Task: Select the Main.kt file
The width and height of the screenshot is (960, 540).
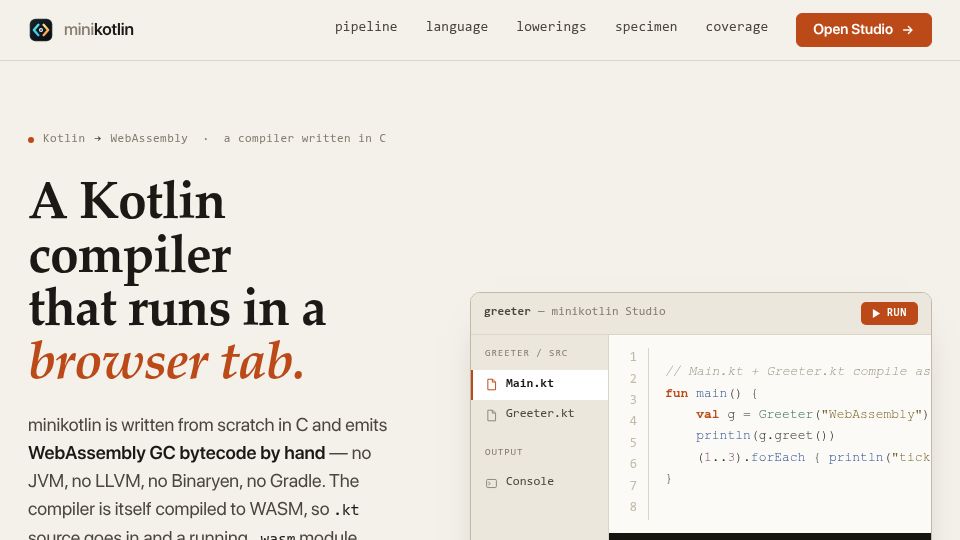Action: (539, 384)
